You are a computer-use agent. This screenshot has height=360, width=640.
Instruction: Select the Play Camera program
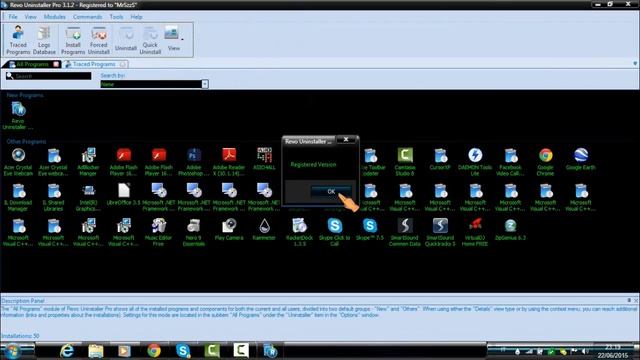pos(229,229)
